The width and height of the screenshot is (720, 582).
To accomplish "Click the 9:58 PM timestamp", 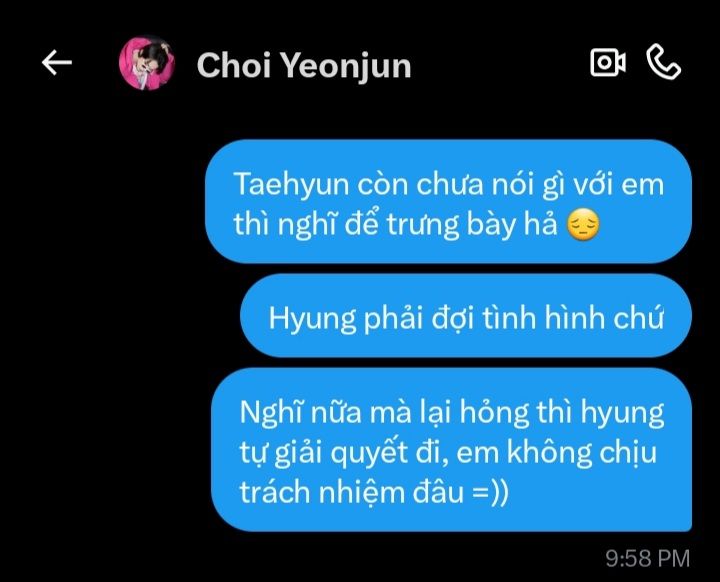I will [x=647, y=559].
